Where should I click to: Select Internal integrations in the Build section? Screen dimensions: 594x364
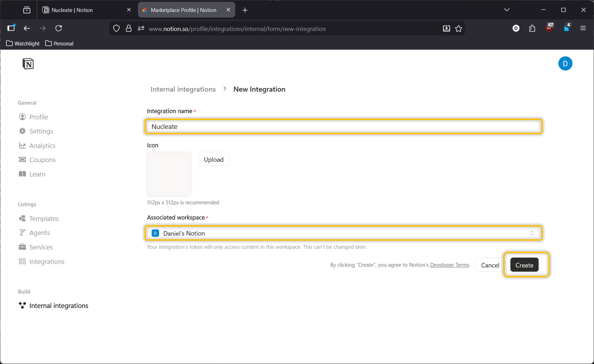[59, 305]
